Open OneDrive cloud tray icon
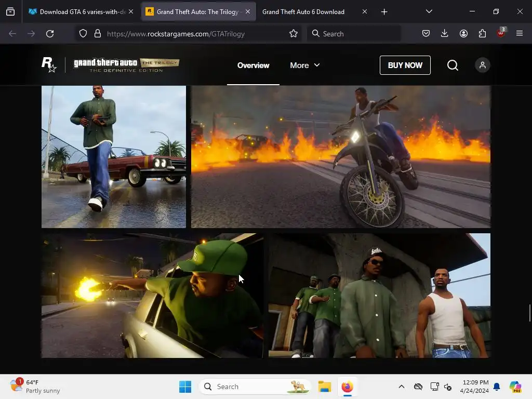The image size is (532, 399). pos(418,387)
